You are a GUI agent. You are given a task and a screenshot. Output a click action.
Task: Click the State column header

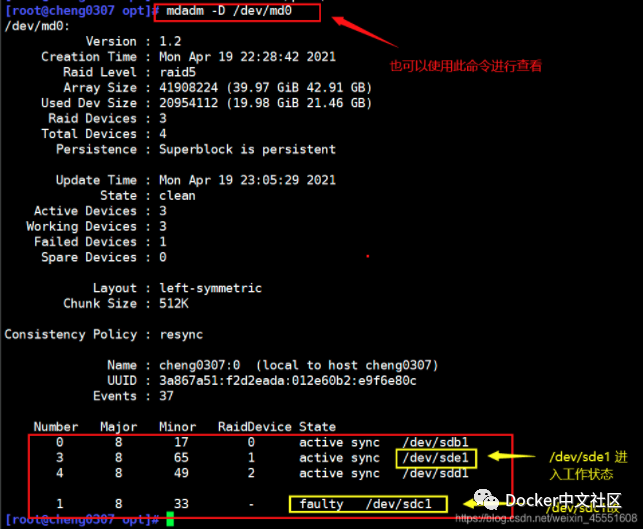[317, 427]
